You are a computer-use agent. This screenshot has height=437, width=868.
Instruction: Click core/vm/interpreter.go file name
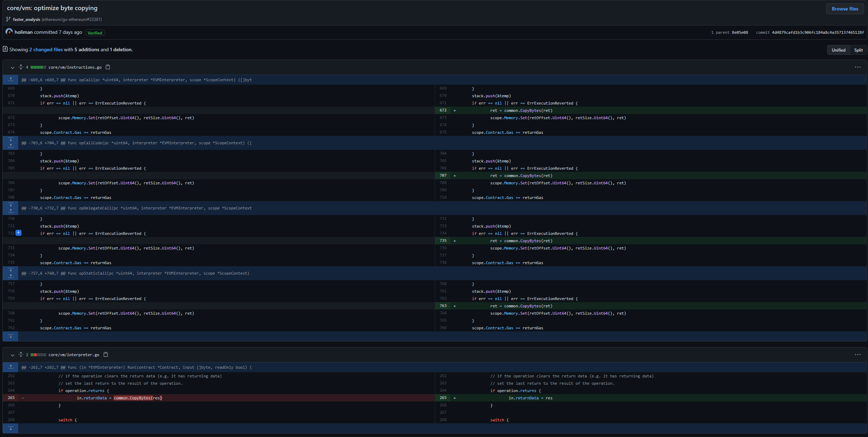tap(74, 355)
